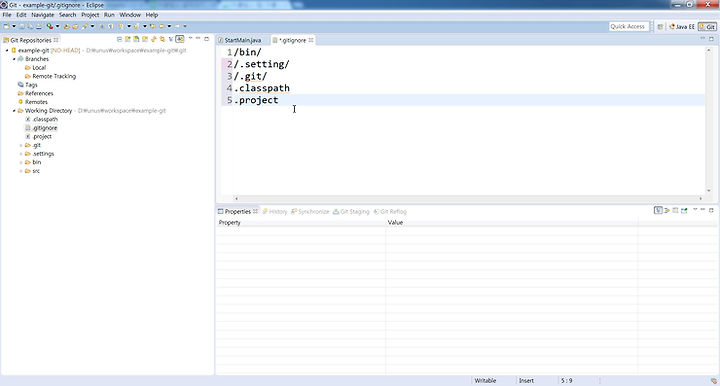
Task: Open the Previous Annotation dropdown arrow
Action: pyautogui.click(x=145, y=26)
